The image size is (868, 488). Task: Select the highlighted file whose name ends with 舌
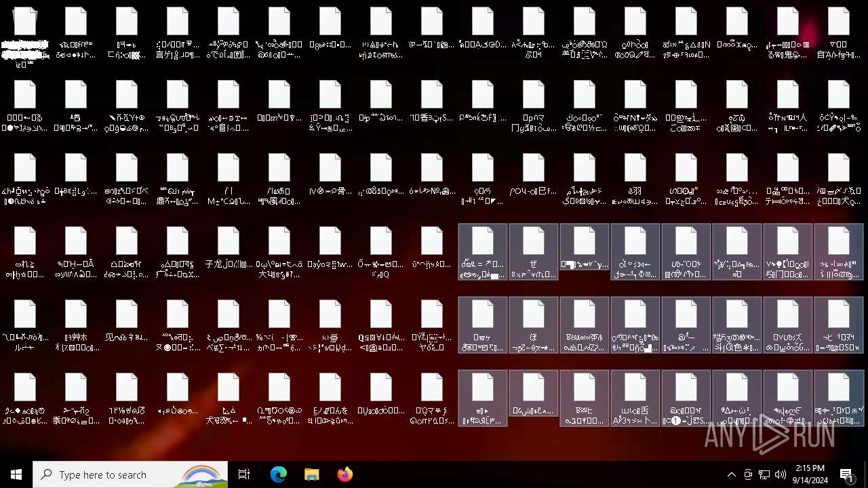[635, 399]
